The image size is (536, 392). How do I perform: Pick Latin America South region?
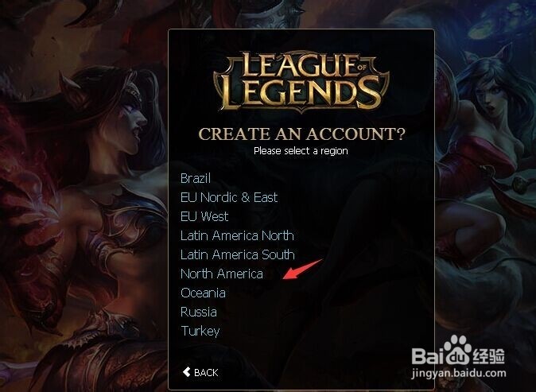pos(238,255)
